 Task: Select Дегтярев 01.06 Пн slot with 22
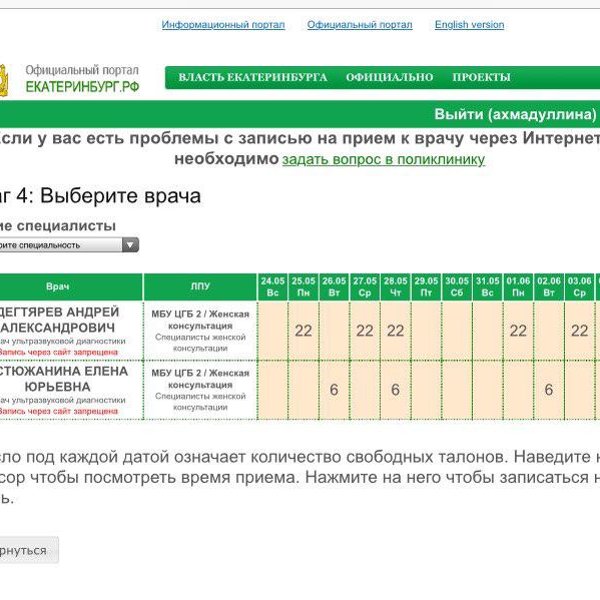tap(518, 331)
